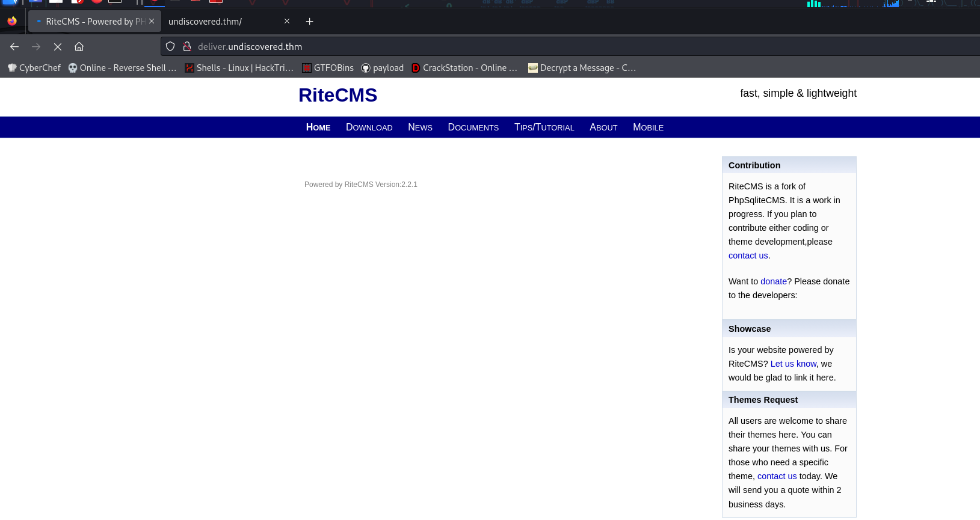980x520 pixels.
Task: Click 'Powered by RiteCMS Version:2.2.1' footer text
Action: tap(361, 185)
